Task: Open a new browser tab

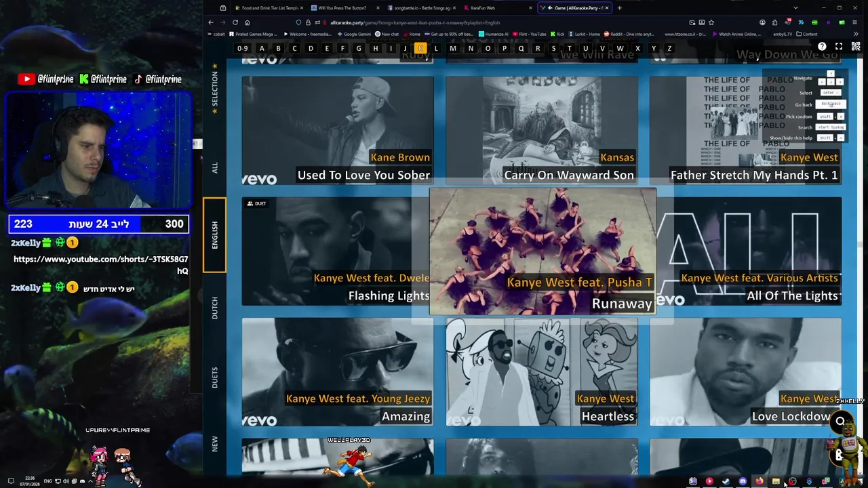Action: tap(619, 8)
